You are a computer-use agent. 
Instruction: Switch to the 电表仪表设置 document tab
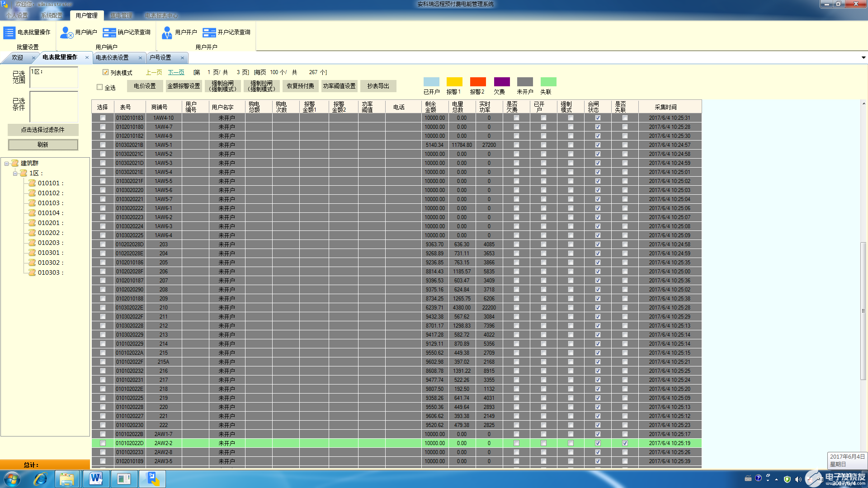(113, 58)
